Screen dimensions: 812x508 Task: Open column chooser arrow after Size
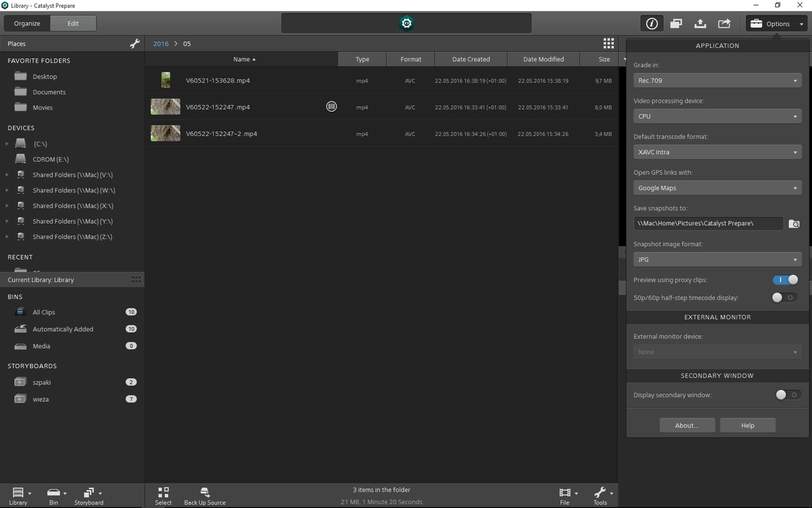tap(624, 59)
